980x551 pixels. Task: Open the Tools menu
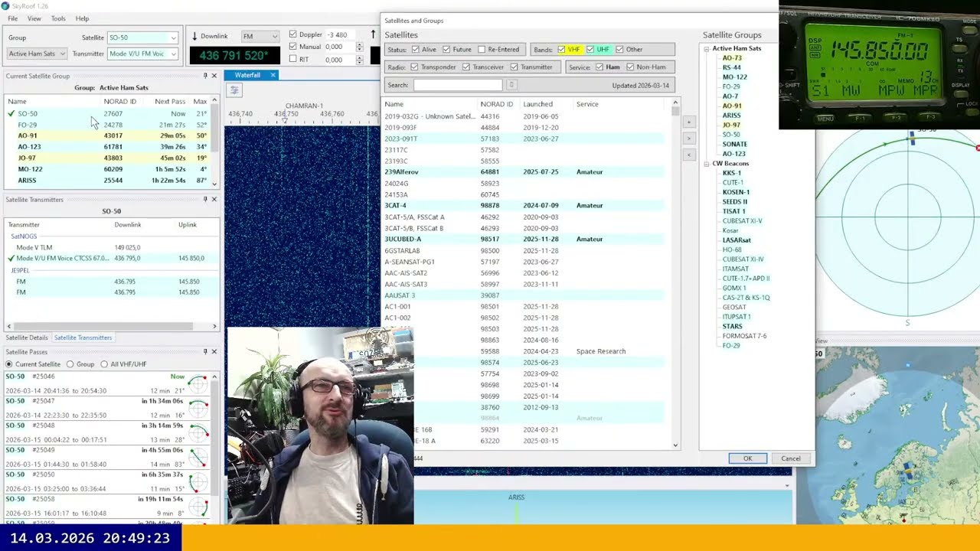(58, 18)
